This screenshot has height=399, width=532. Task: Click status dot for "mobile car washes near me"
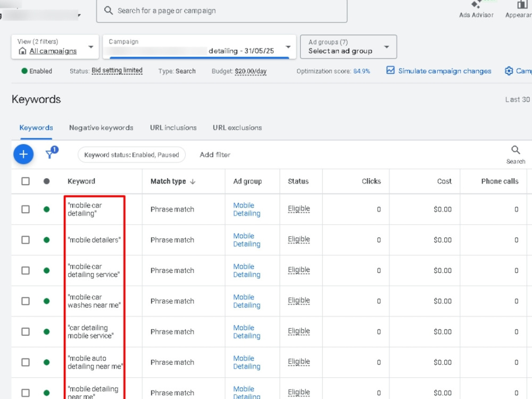tap(46, 301)
